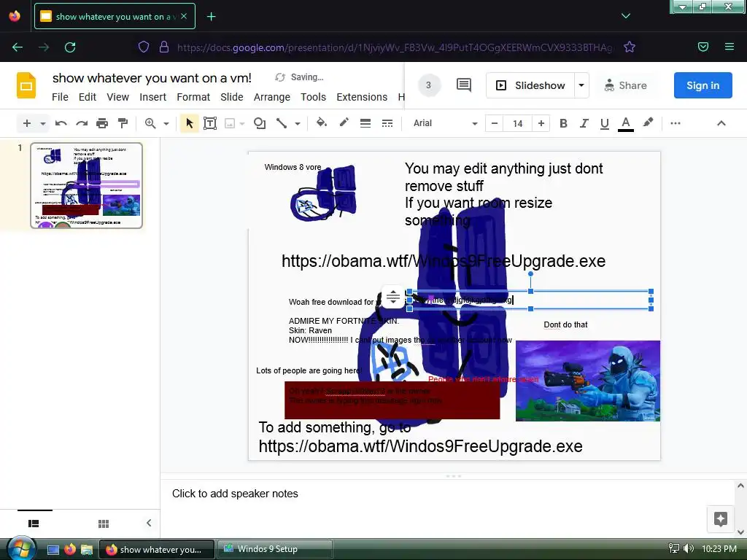Click the Zoom magnifier icon

click(x=150, y=123)
